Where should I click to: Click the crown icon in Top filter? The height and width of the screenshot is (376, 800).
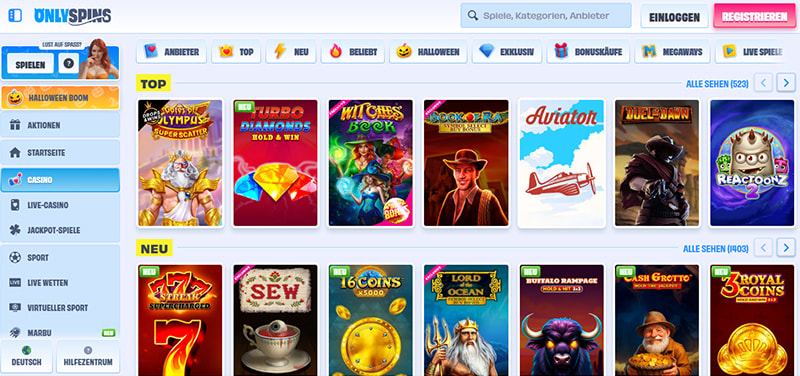click(226, 52)
